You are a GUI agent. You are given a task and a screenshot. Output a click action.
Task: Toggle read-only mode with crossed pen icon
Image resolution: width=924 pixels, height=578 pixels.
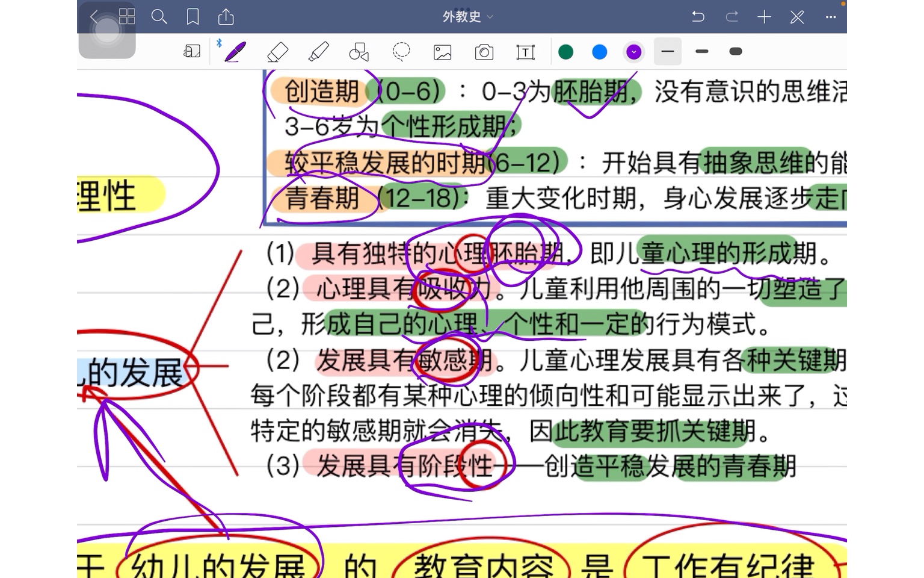coord(798,17)
